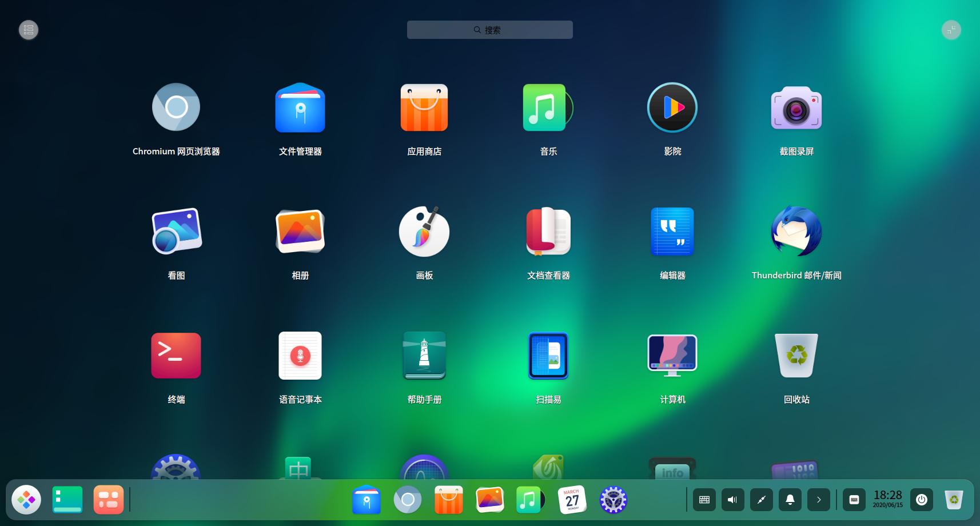Mute the system volume in the tray
980x526 pixels.
[732, 499]
